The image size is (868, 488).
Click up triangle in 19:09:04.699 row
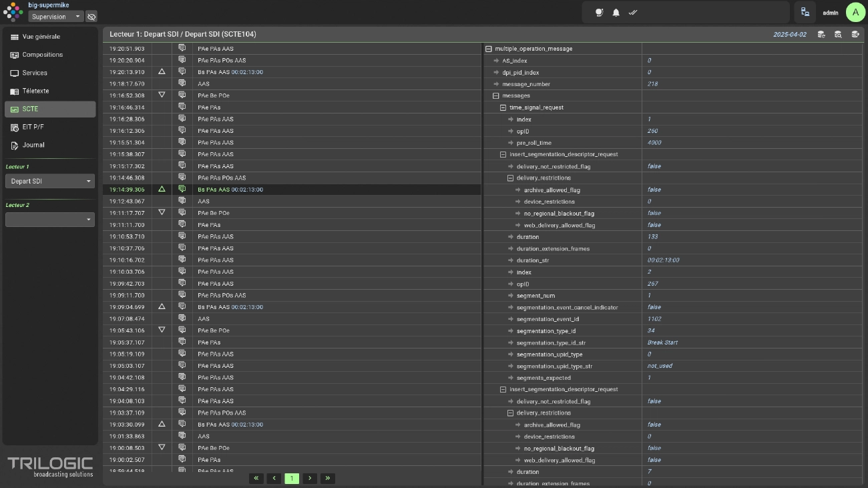162,306
